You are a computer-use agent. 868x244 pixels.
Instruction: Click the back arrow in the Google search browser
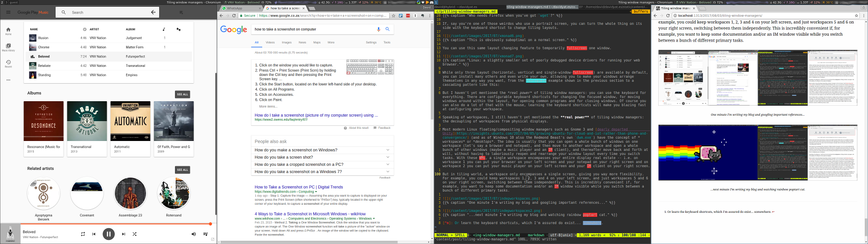221,15
